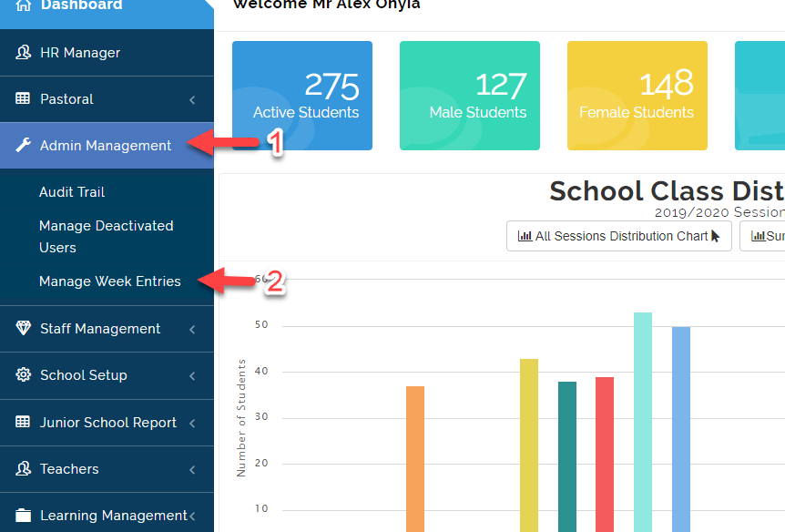Screen dimensions: 785x532
Task: Open the Learning Management menu
Action: [107, 513]
